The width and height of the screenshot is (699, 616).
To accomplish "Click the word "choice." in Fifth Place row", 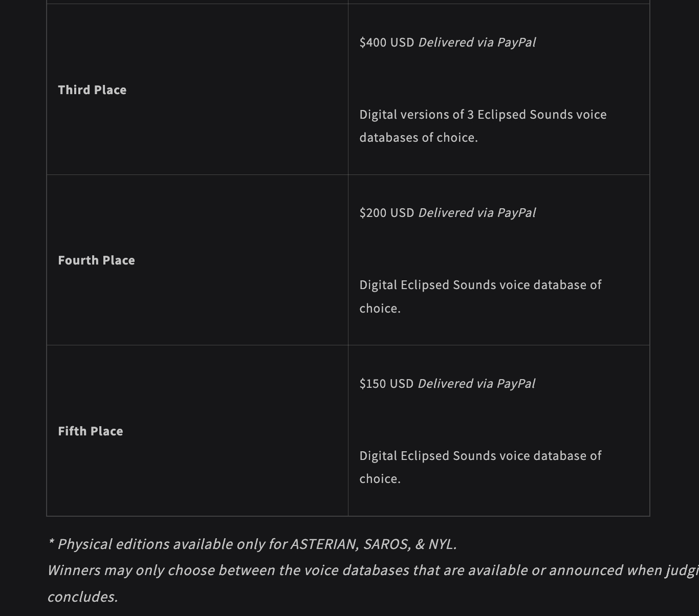I will (x=380, y=479).
